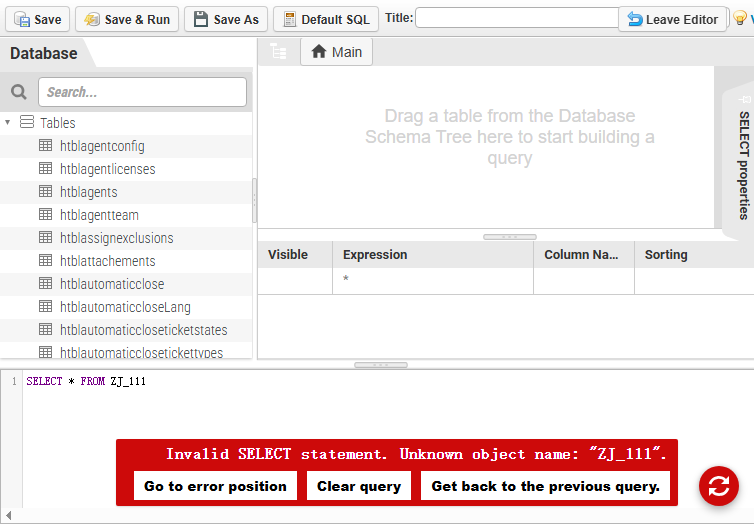Click the htblagentconfig table icon
The image size is (754, 527).
(x=45, y=145)
